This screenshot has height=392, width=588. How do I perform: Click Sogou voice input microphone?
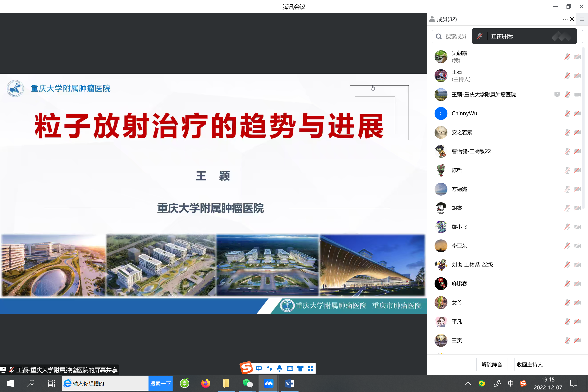click(x=280, y=369)
